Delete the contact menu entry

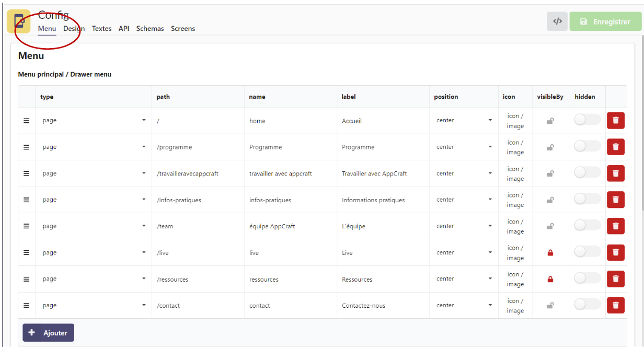point(615,305)
